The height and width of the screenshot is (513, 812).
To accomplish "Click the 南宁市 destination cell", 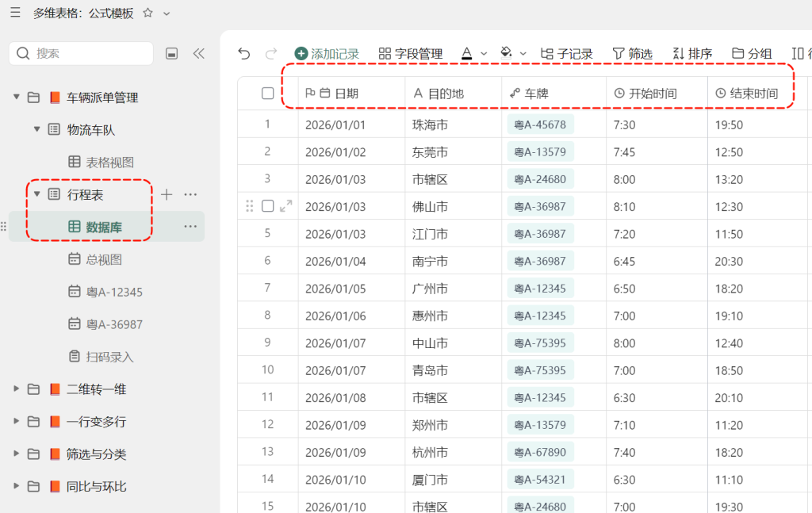I will tap(453, 262).
